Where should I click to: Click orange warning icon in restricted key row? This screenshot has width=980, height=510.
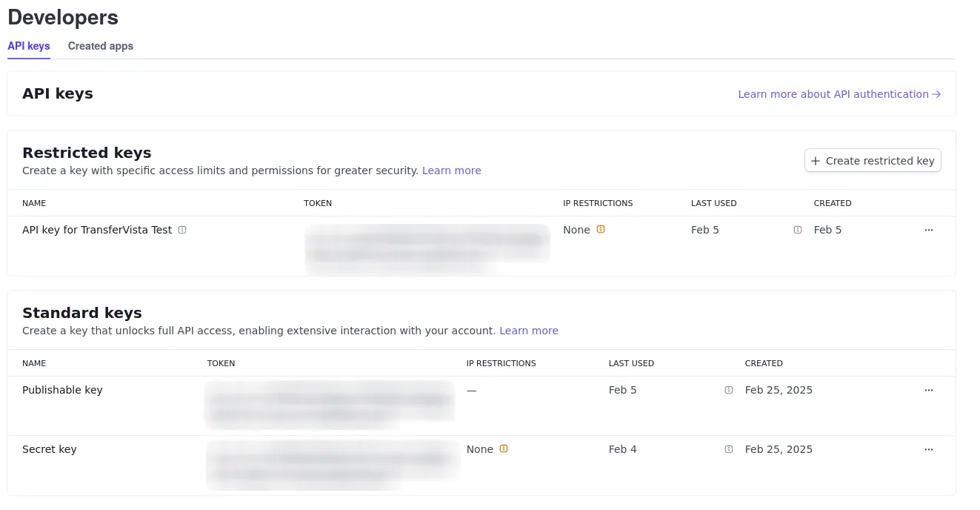[x=601, y=230]
